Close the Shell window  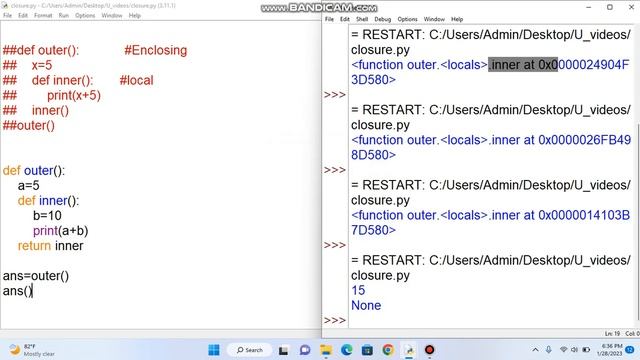[631, 7]
